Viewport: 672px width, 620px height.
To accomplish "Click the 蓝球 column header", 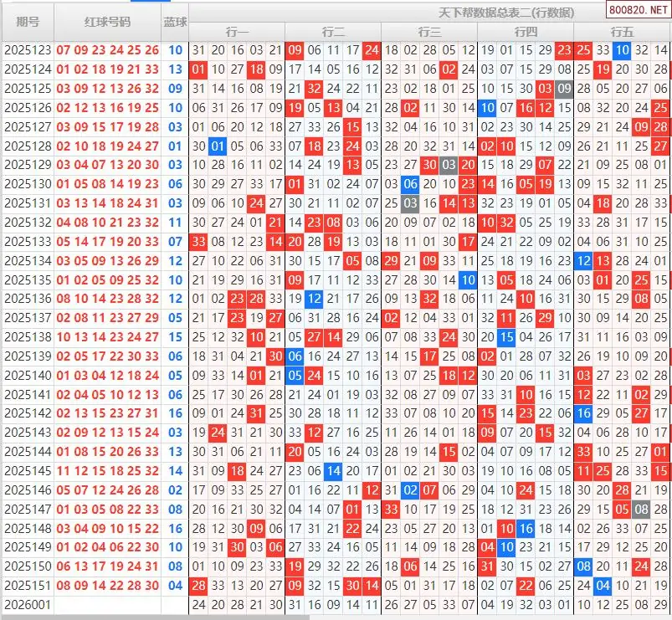I will pyautogui.click(x=175, y=22).
